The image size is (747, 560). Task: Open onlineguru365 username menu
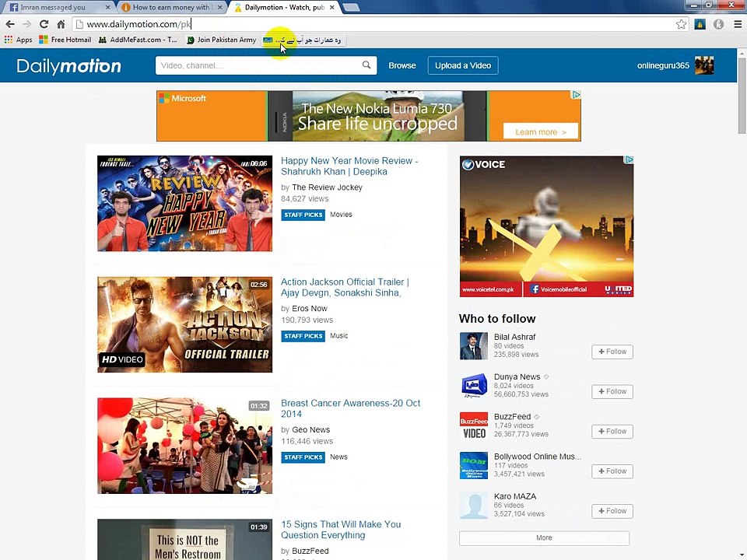point(663,65)
